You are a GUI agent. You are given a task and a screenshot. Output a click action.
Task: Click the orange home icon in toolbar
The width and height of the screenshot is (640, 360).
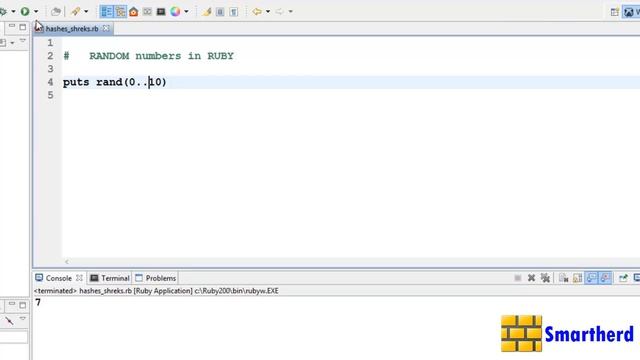tap(133, 11)
